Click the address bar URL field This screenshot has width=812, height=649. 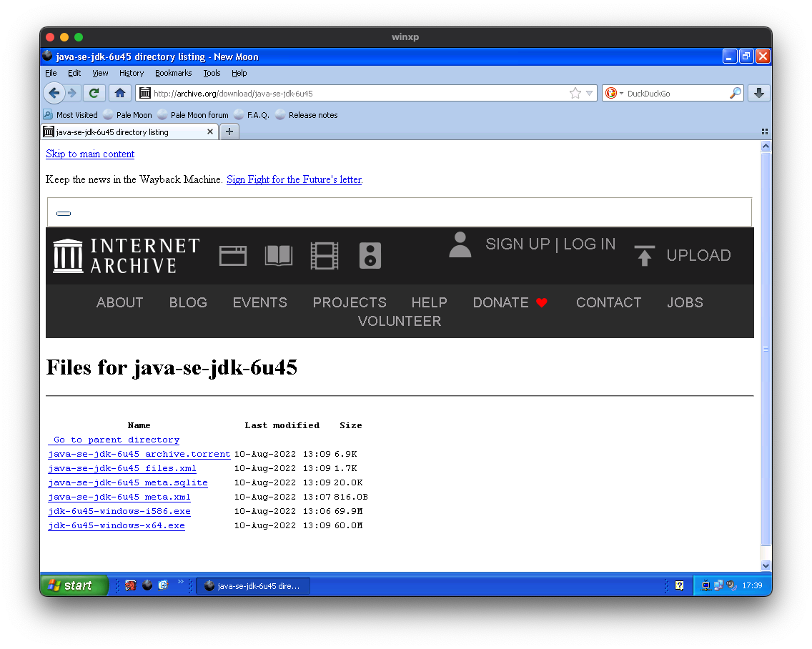pos(357,93)
